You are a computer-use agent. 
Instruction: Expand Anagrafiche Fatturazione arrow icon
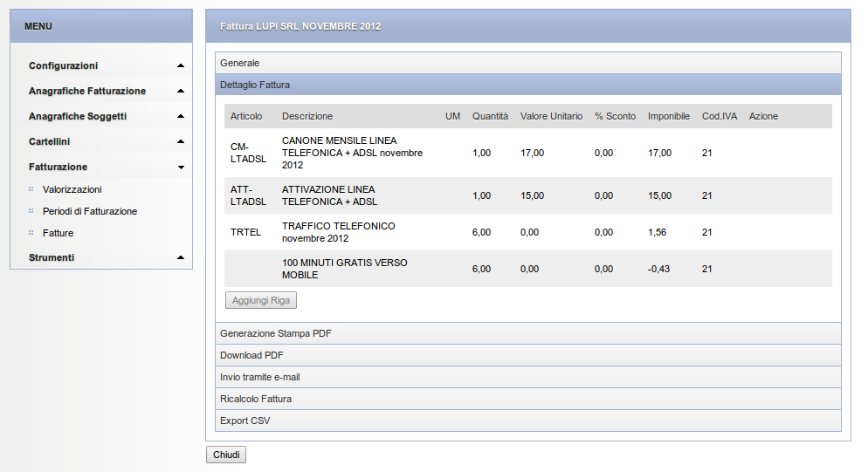(x=181, y=92)
